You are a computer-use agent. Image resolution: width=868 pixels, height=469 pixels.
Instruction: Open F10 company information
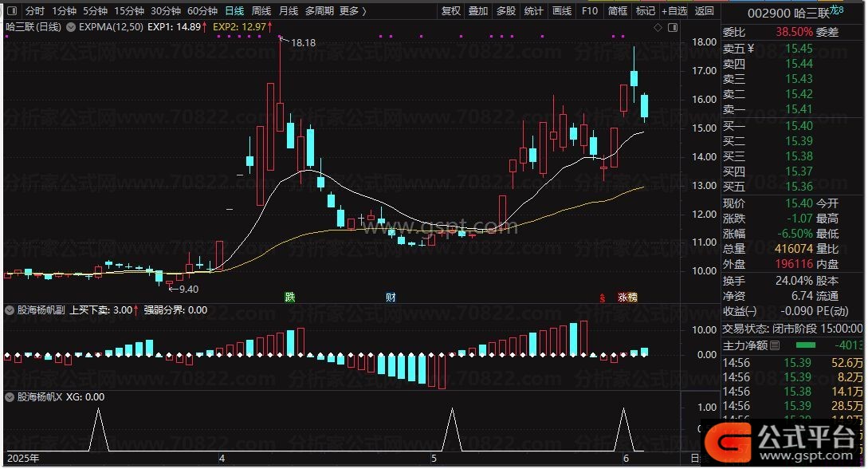[x=590, y=11]
